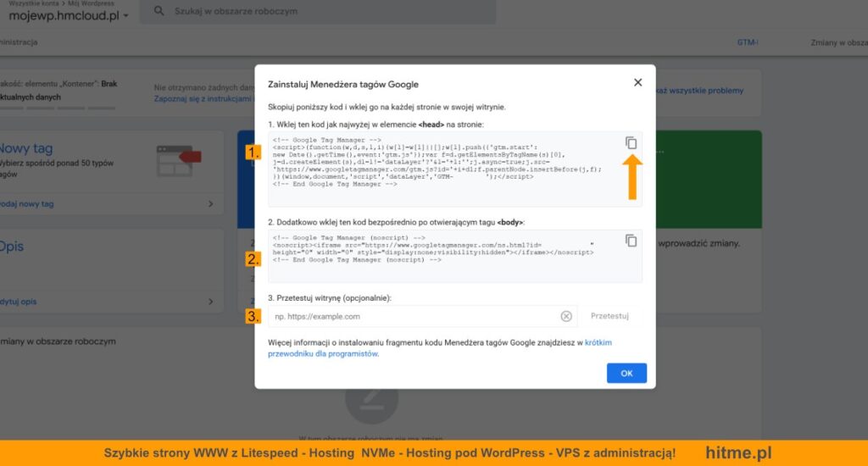This screenshot has height=466, width=868.
Task: Click the search magnifier icon in top bar
Action: (159, 12)
